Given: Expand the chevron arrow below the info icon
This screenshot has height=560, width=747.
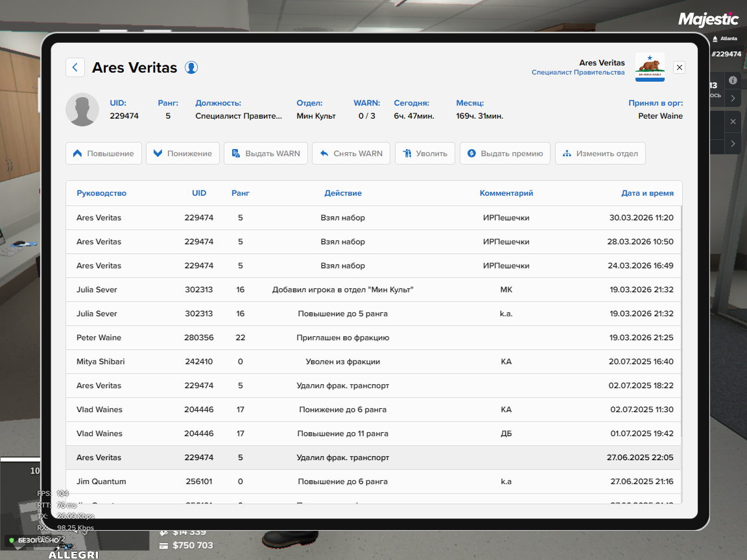Looking at the screenshot, I should (733, 99).
